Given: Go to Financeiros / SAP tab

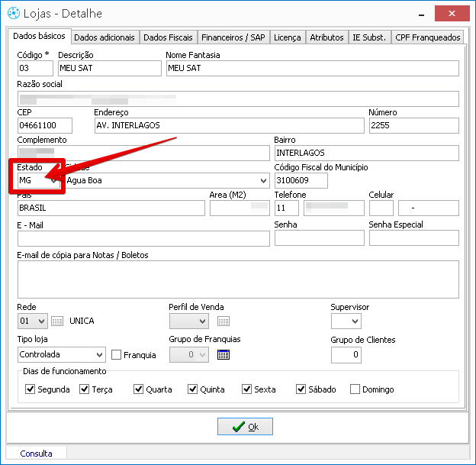Looking at the screenshot, I should (233, 37).
